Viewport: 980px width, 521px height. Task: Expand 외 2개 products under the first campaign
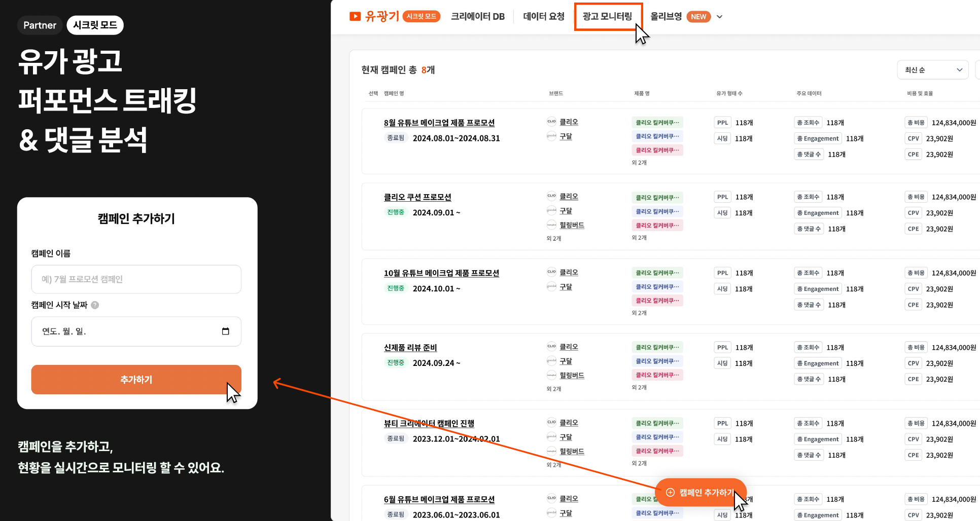(639, 163)
